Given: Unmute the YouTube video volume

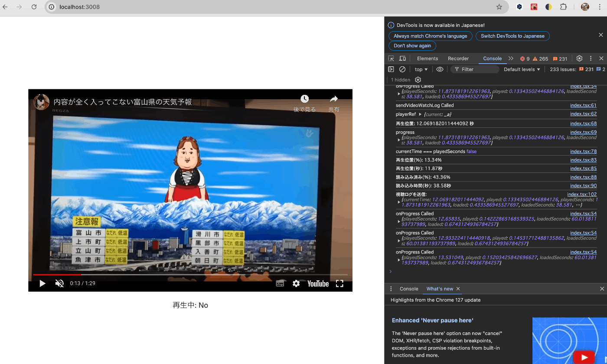Looking at the screenshot, I should [x=60, y=283].
